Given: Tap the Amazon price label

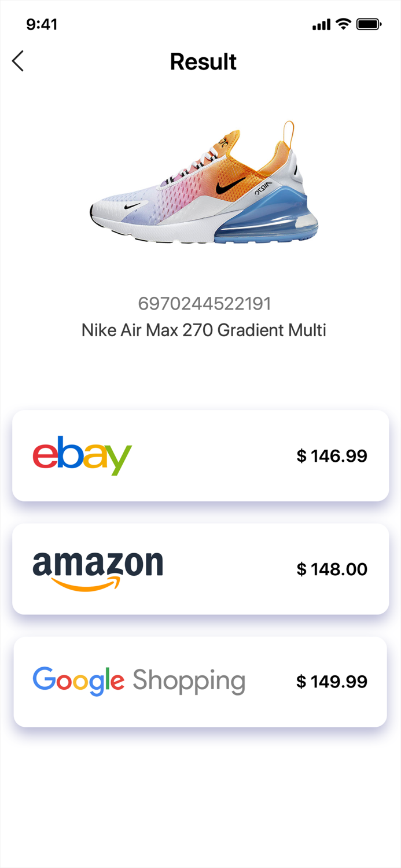Looking at the screenshot, I should tap(332, 569).
